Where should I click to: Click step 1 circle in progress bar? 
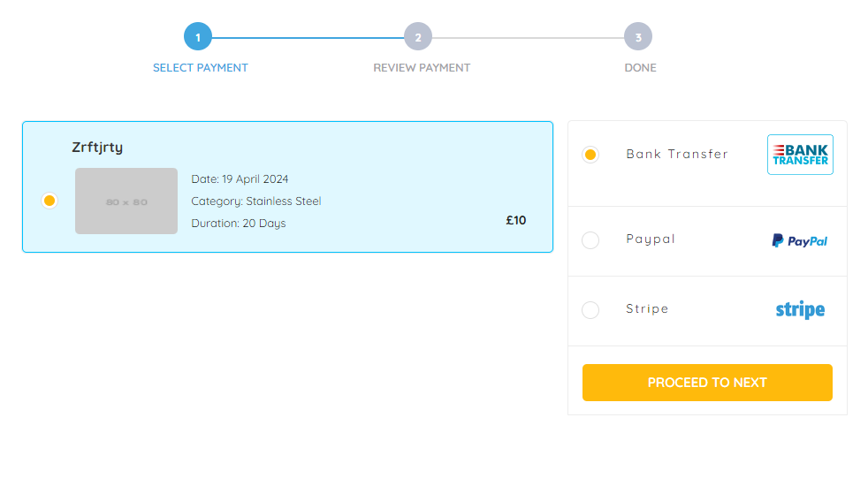pyautogui.click(x=198, y=36)
